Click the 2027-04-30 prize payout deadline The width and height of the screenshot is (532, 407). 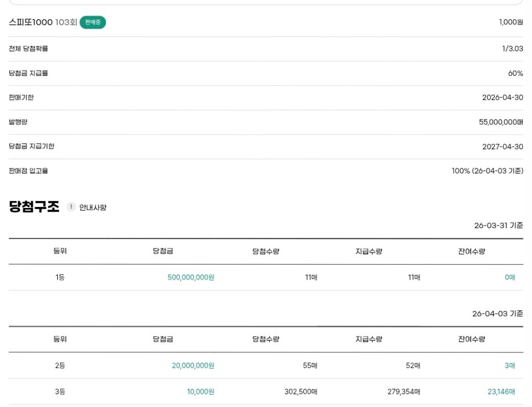click(502, 147)
